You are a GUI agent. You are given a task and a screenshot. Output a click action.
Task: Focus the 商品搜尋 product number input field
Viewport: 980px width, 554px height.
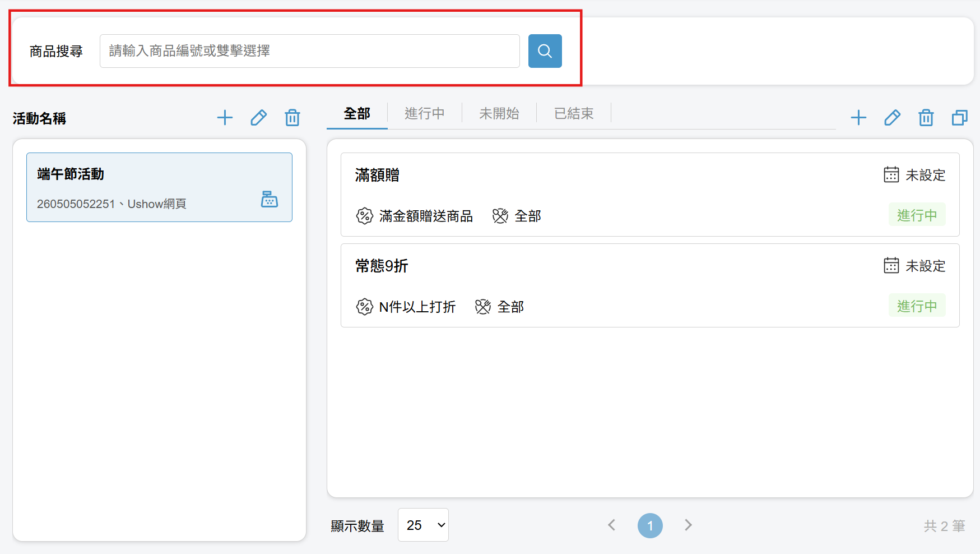click(310, 51)
